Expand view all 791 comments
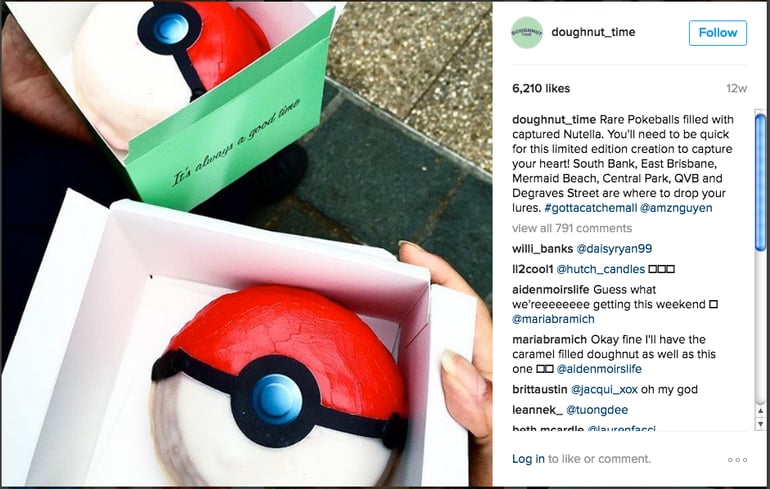Viewport: 770px width, 489px height. coord(572,228)
